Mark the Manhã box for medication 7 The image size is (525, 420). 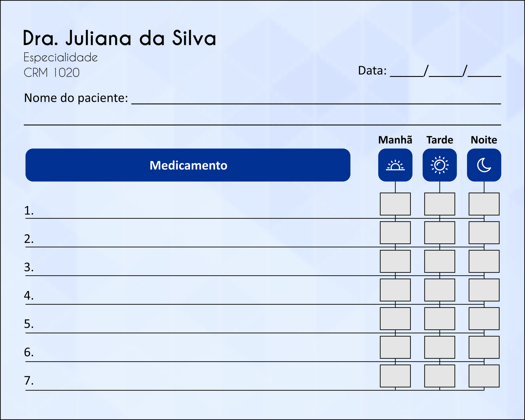[395, 376]
